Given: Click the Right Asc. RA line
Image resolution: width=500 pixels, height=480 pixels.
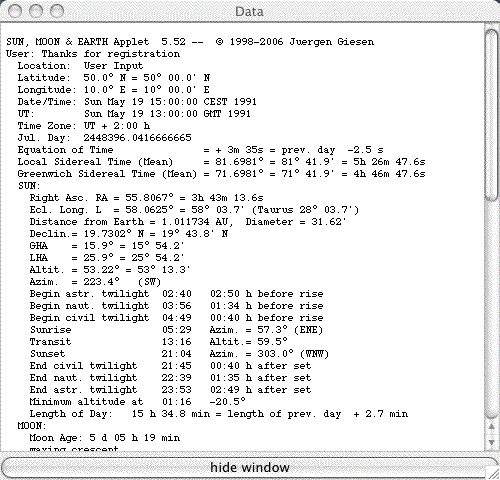Looking at the screenshot, I should pos(146,198).
